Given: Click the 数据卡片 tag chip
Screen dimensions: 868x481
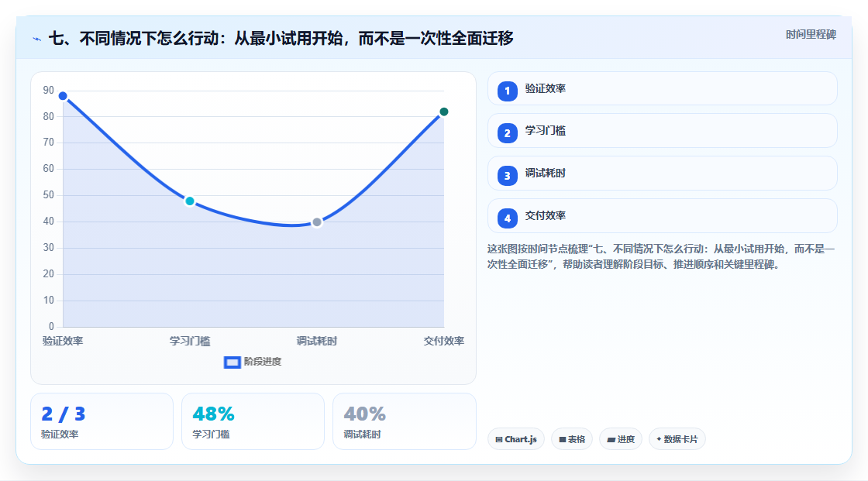Looking at the screenshot, I should 677,439.
